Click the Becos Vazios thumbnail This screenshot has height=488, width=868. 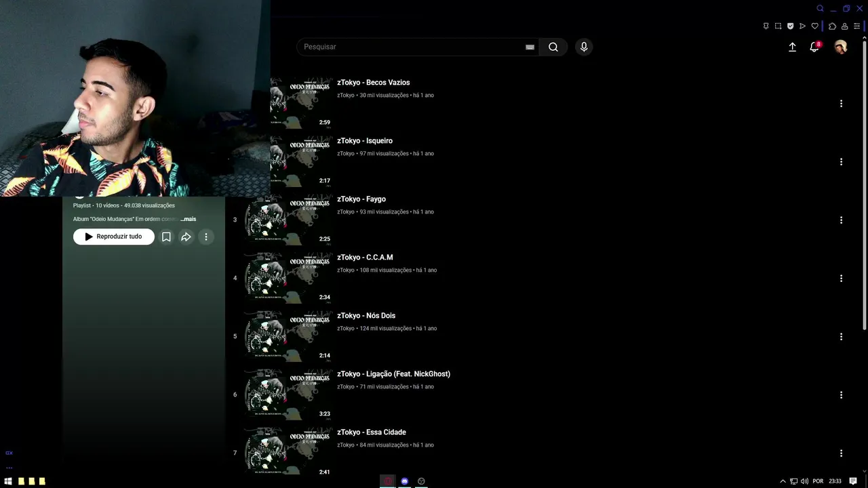pyautogui.click(x=301, y=103)
